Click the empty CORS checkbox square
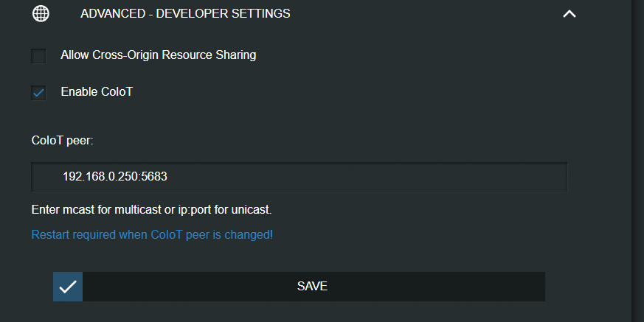This screenshot has width=644, height=322. [38, 55]
